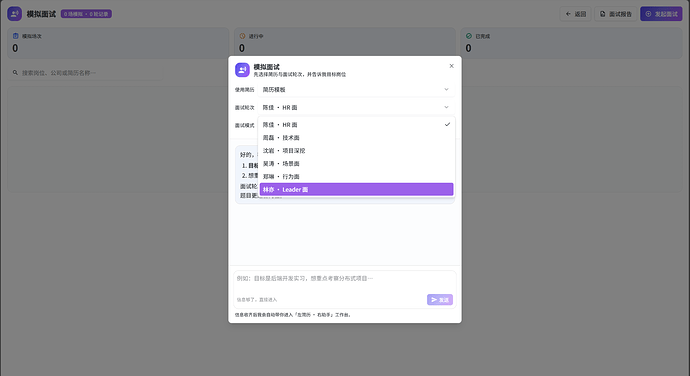Close the 模拟面试 dialog

point(451,66)
